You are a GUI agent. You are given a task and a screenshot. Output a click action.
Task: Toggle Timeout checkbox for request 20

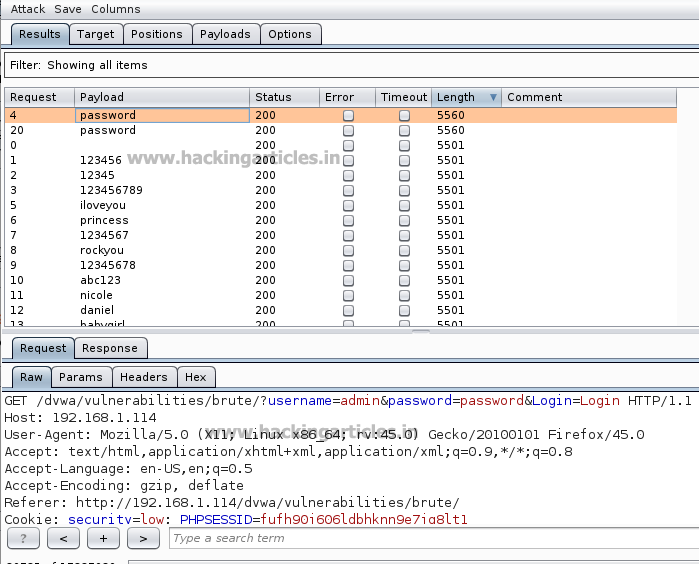click(404, 131)
